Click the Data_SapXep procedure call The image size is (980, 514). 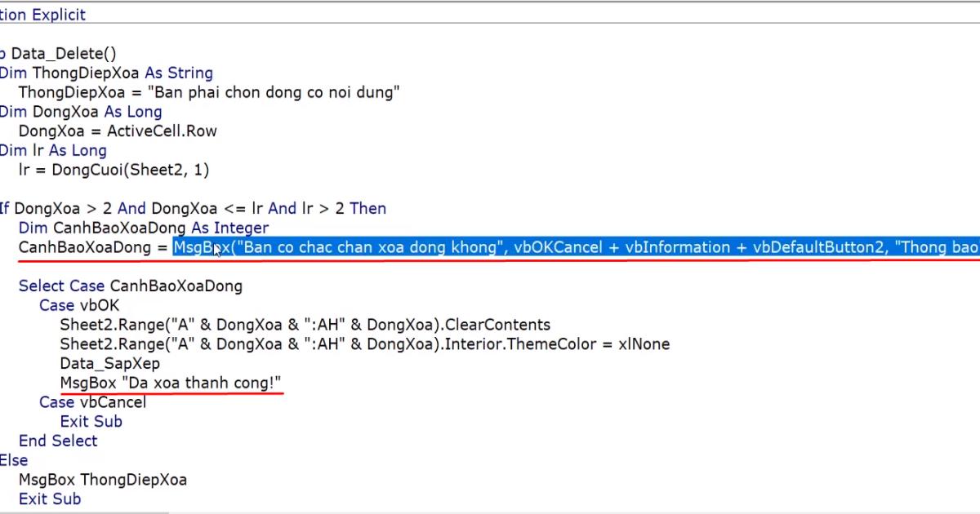click(x=109, y=363)
